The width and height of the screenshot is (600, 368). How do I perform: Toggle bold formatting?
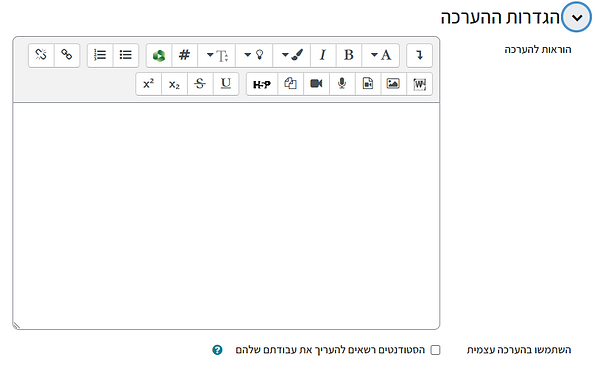349,55
